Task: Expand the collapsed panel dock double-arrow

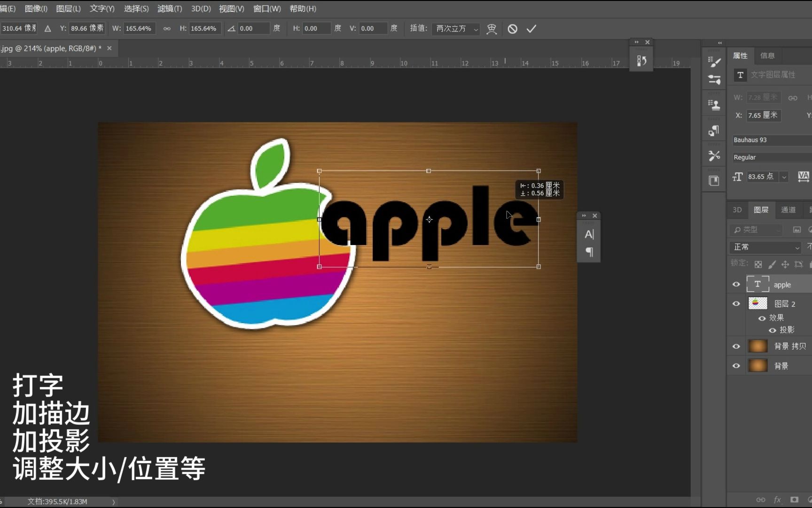Action: point(719,43)
